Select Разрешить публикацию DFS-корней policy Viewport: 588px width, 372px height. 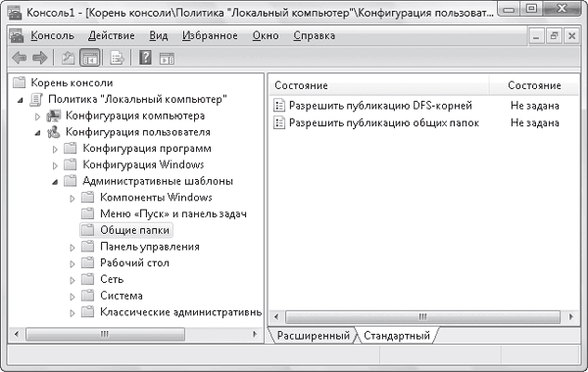[x=380, y=106]
